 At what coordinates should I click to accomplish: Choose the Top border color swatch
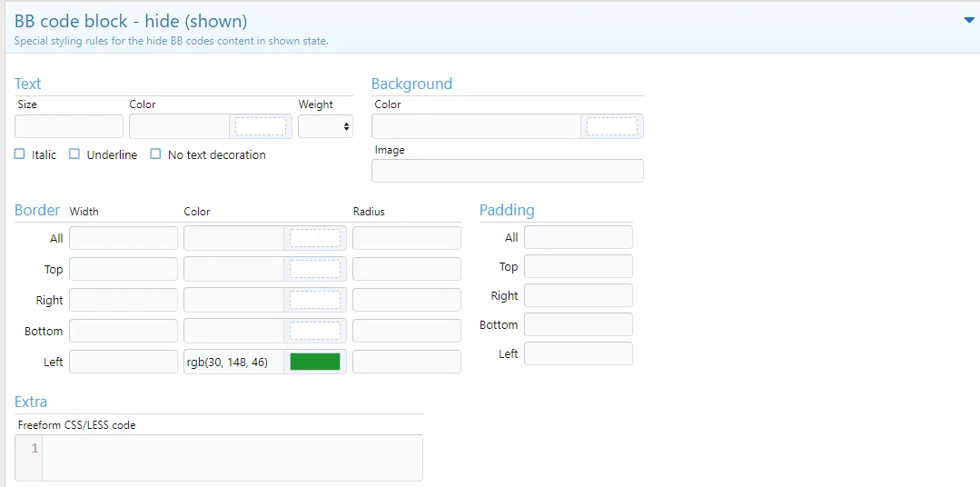pos(314,269)
